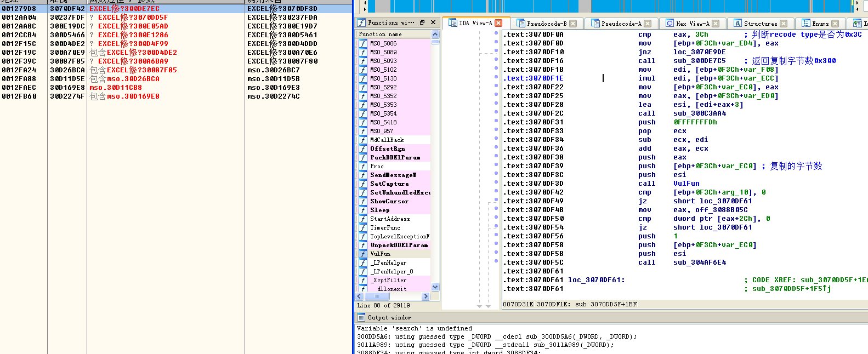
Task: Click the sub_304AF6E4 call operand
Action: click(x=700, y=262)
